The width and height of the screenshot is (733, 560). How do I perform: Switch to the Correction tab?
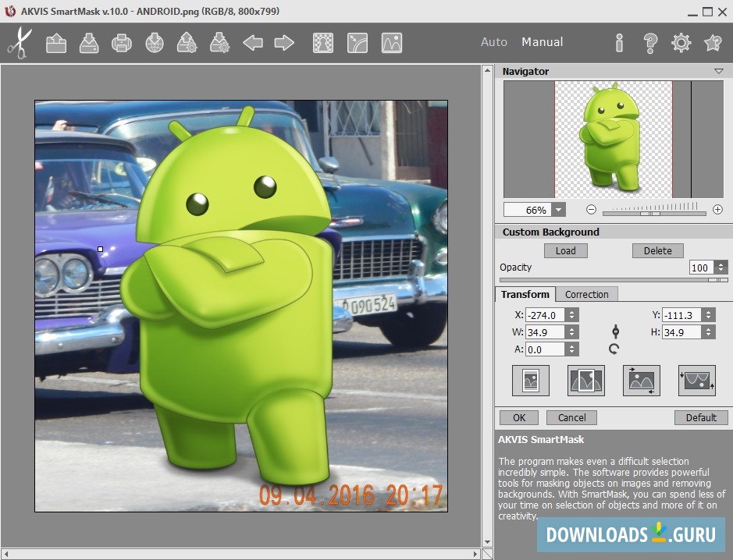pyautogui.click(x=587, y=294)
